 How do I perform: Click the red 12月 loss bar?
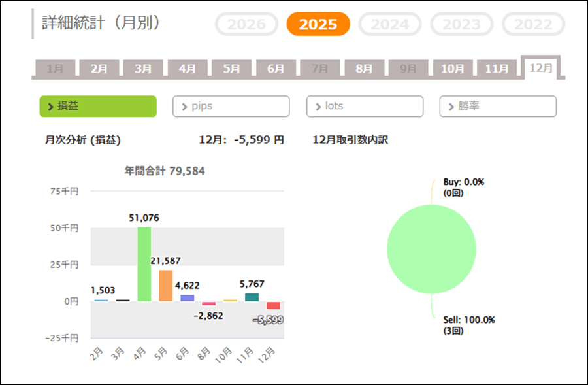(x=273, y=305)
